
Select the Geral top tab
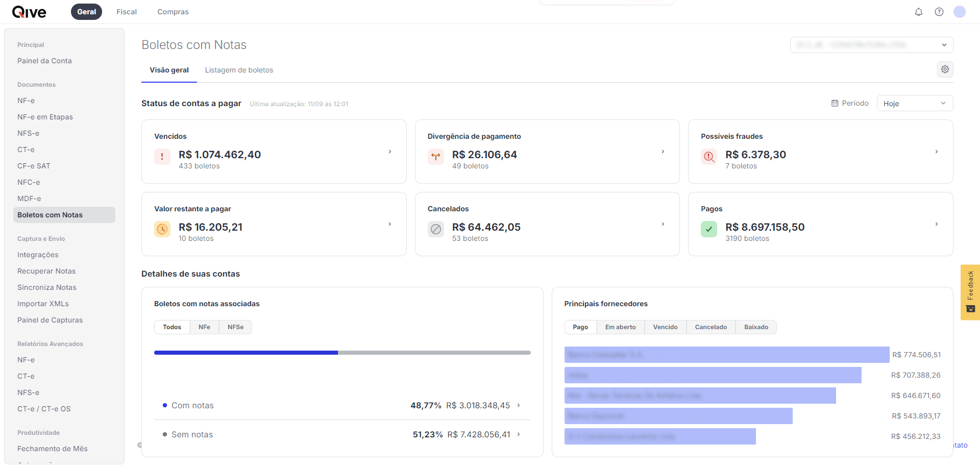click(87, 12)
